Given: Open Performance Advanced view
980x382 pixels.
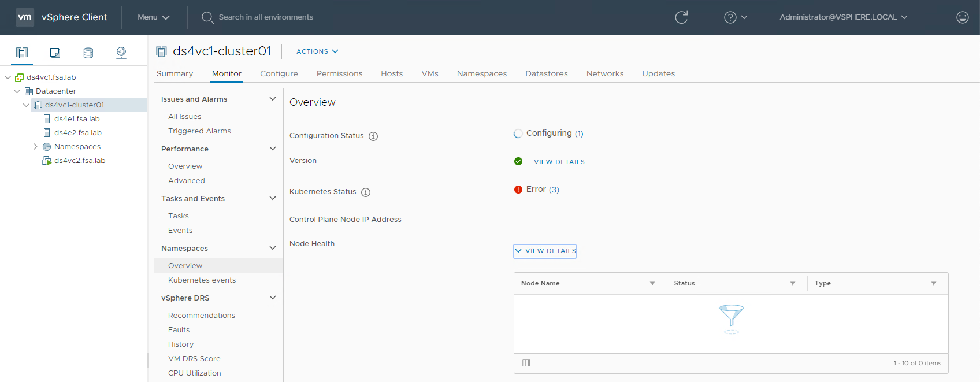Looking at the screenshot, I should pos(187,181).
